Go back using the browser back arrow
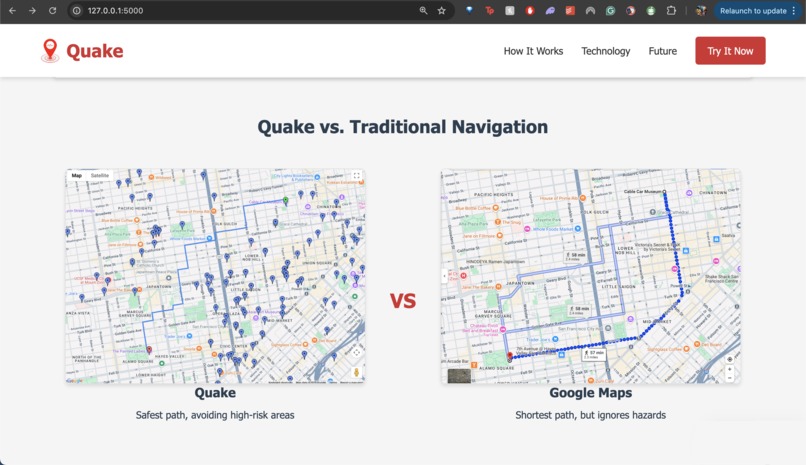 pyautogui.click(x=12, y=10)
